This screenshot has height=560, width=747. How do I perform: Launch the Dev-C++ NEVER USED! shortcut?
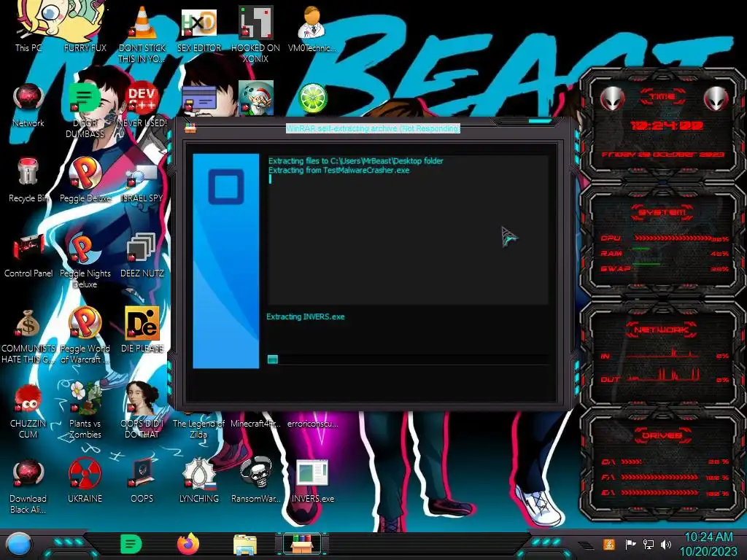click(142, 105)
